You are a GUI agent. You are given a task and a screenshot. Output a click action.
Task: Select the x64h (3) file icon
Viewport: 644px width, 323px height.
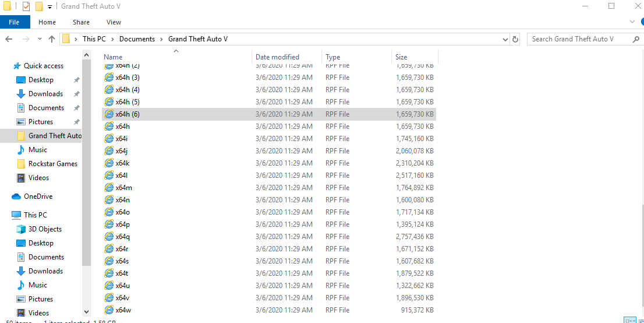click(x=109, y=78)
